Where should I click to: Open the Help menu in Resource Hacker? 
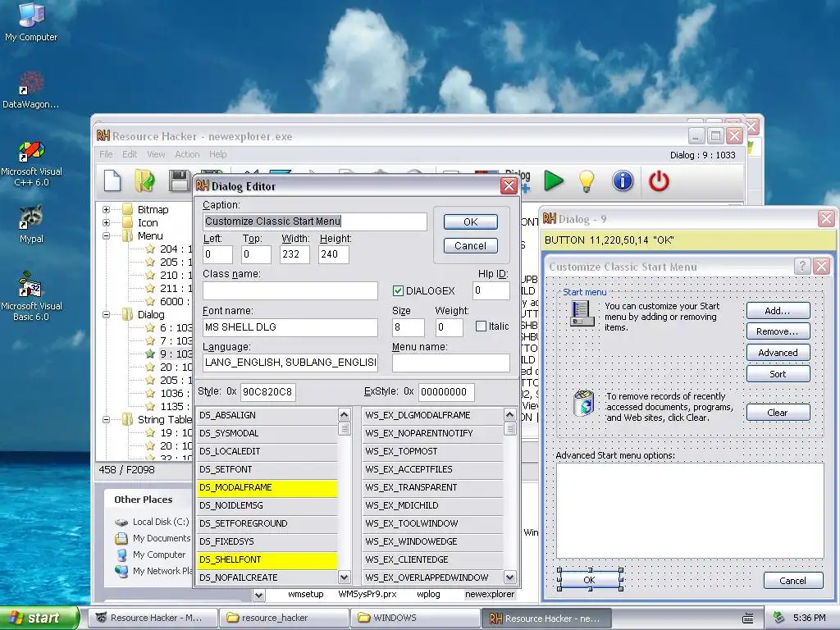pyautogui.click(x=217, y=154)
